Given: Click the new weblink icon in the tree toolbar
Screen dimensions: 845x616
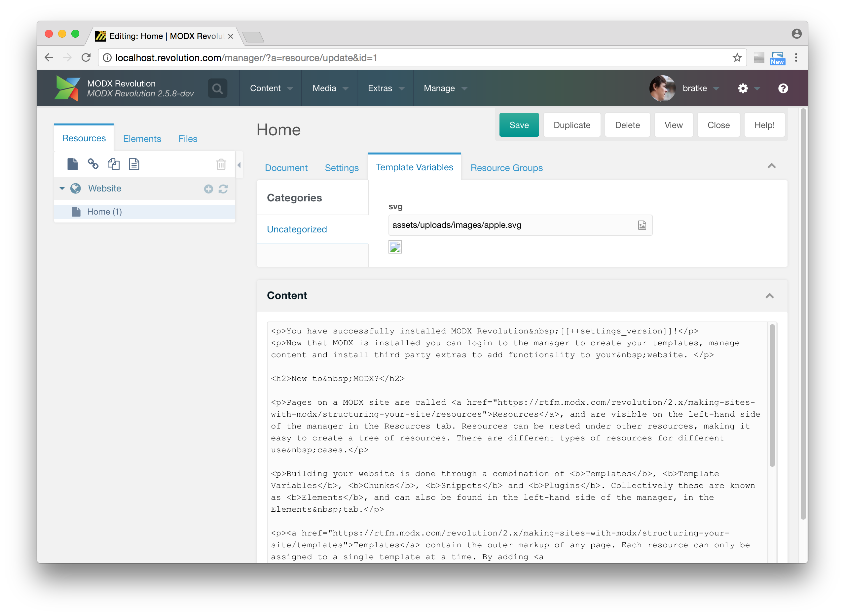Looking at the screenshot, I should pyautogui.click(x=93, y=164).
